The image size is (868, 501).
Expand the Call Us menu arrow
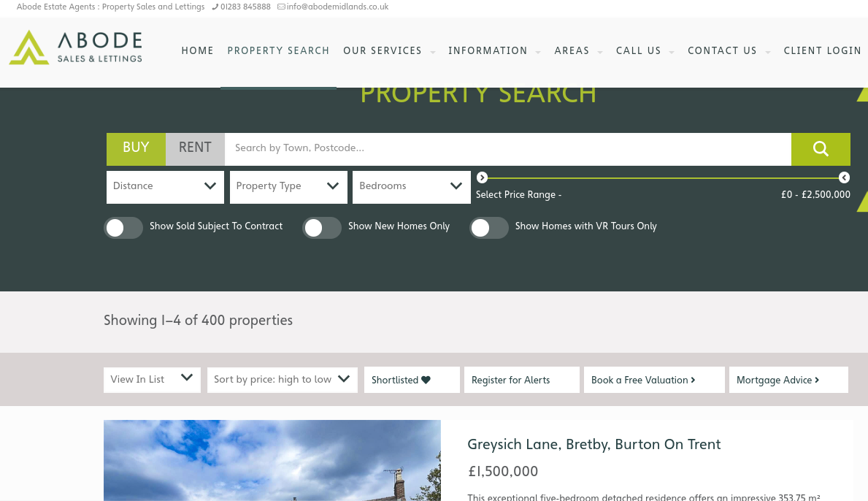(x=672, y=52)
